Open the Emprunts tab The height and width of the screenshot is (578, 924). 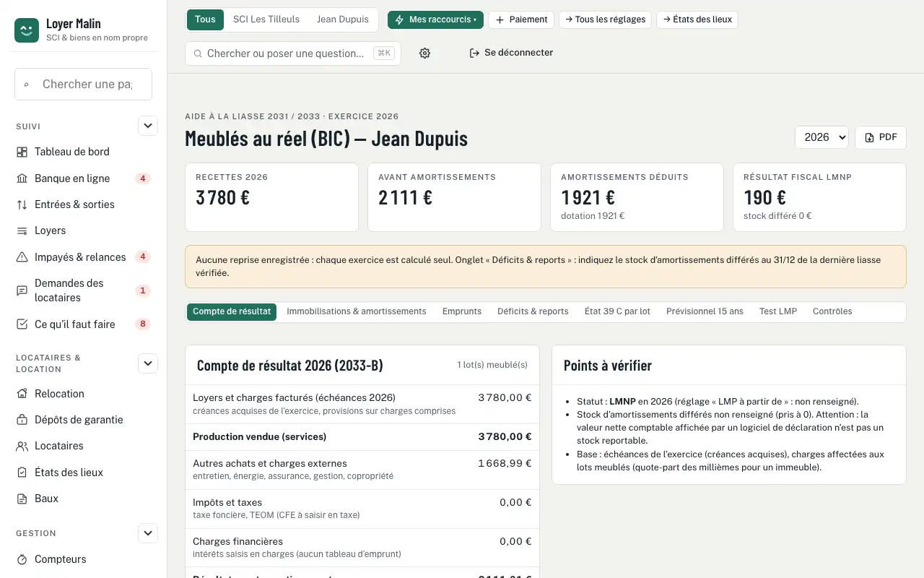pyautogui.click(x=462, y=311)
